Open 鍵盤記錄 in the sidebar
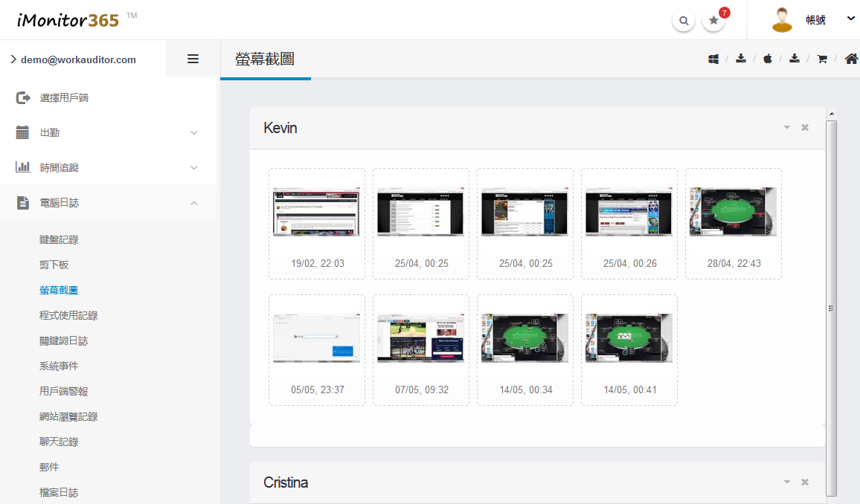Viewport: 860px width, 504px height. 59,239
